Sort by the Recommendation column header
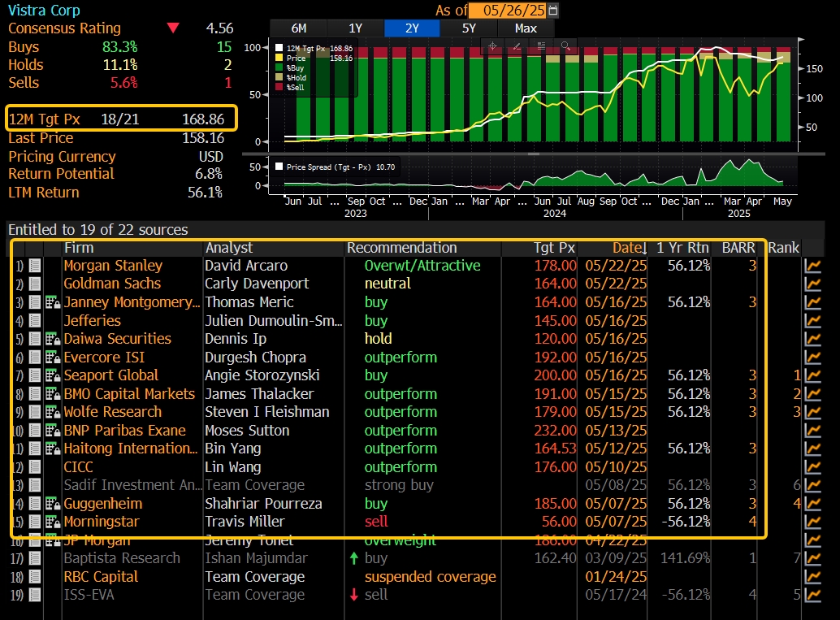 (x=401, y=248)
